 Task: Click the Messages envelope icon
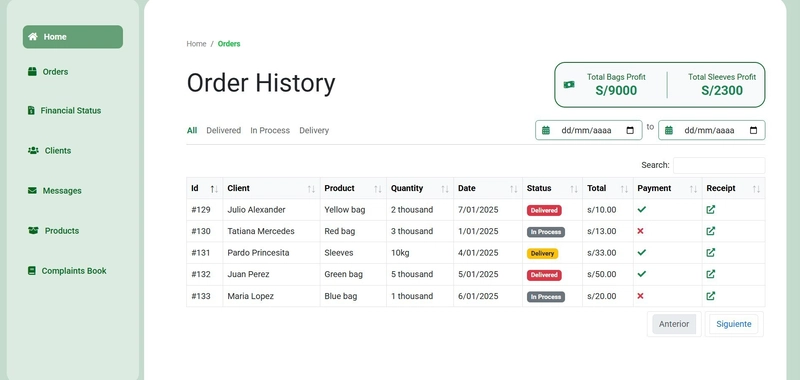32,190
